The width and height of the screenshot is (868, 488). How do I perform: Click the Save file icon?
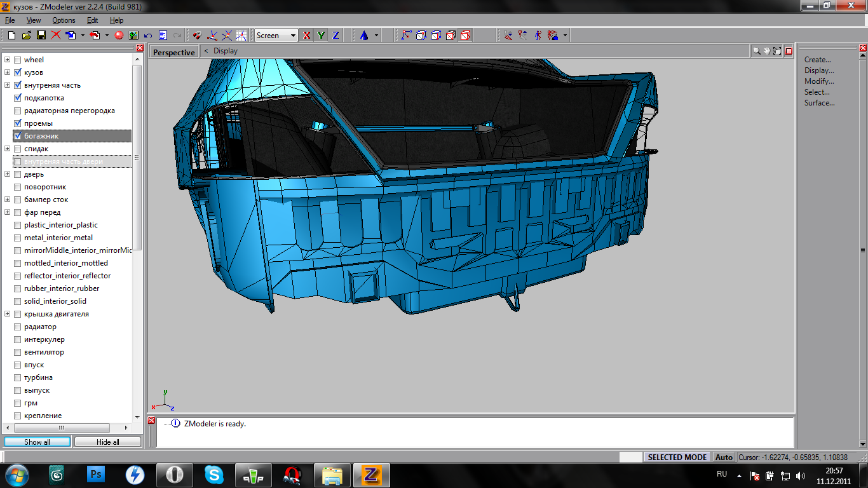point(41,36)
